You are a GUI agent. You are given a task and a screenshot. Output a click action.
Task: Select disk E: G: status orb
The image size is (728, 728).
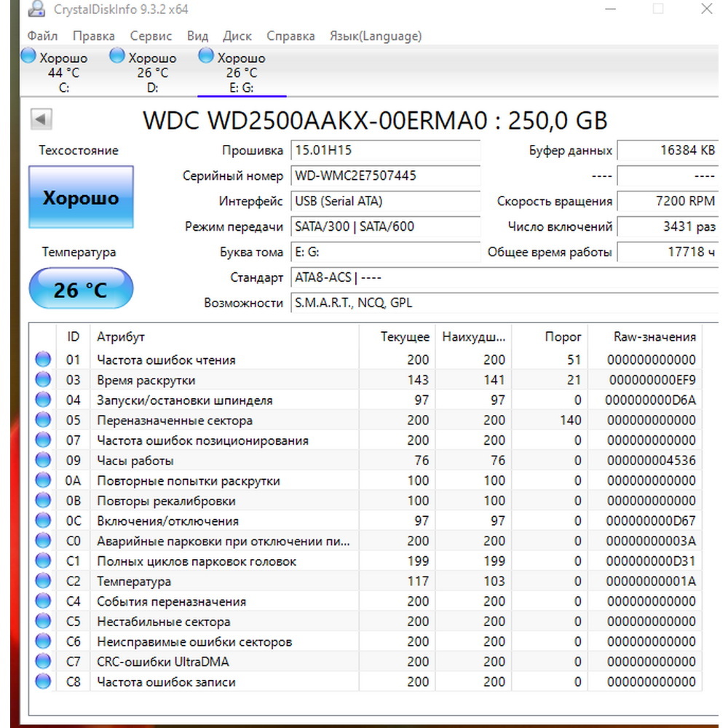(x=206, y=56)
